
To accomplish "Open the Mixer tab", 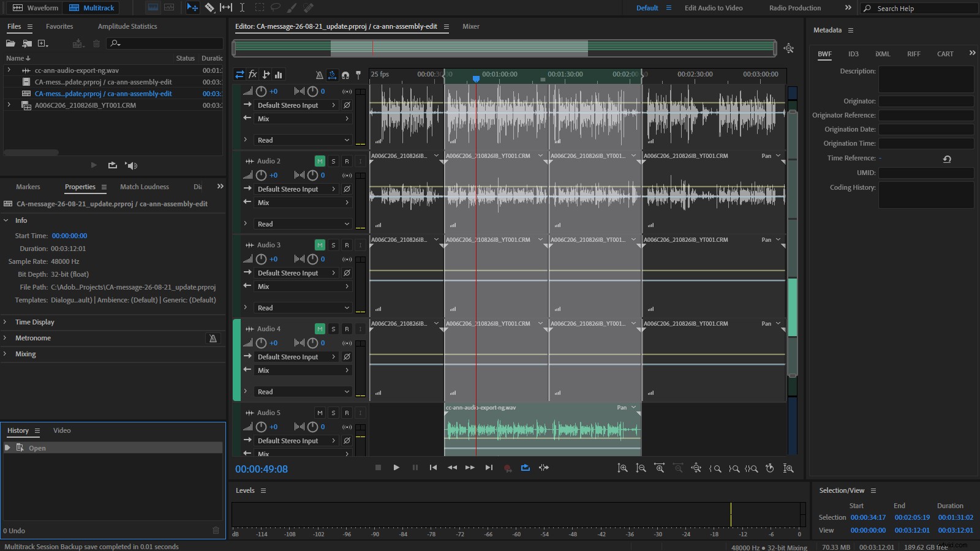I will tap(470, 26).
